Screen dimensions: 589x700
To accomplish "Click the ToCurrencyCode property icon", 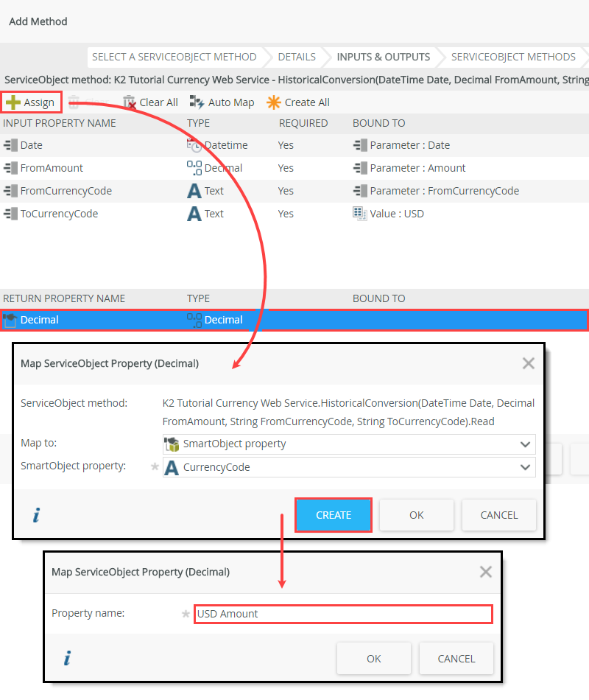I will [11, 214].
